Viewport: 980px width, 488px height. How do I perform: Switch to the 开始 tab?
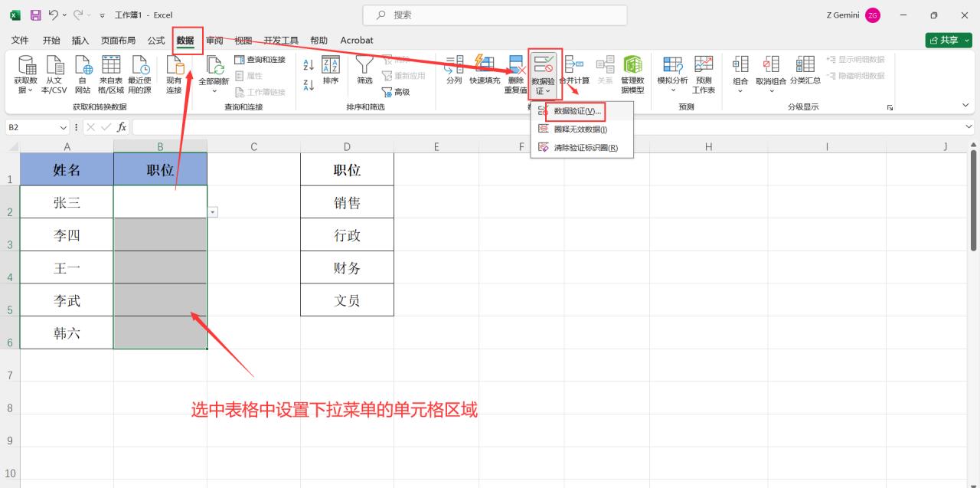point(51,41)
